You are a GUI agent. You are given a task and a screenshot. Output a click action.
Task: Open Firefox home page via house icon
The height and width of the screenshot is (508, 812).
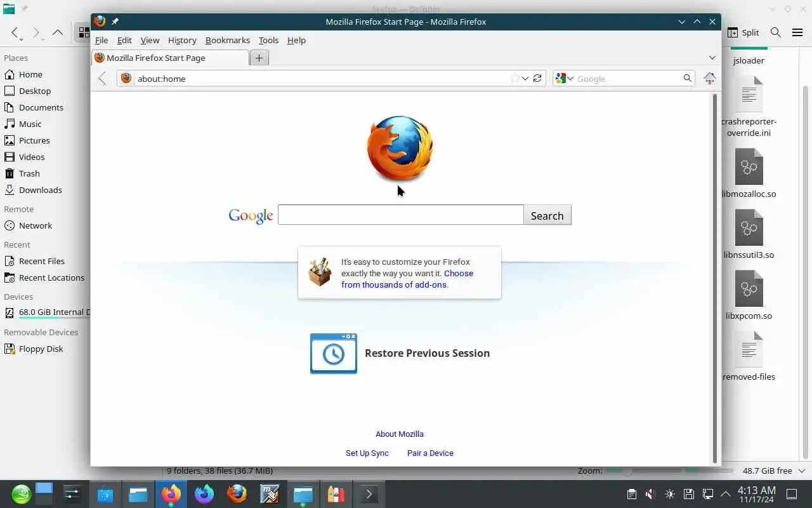[710, 78]
